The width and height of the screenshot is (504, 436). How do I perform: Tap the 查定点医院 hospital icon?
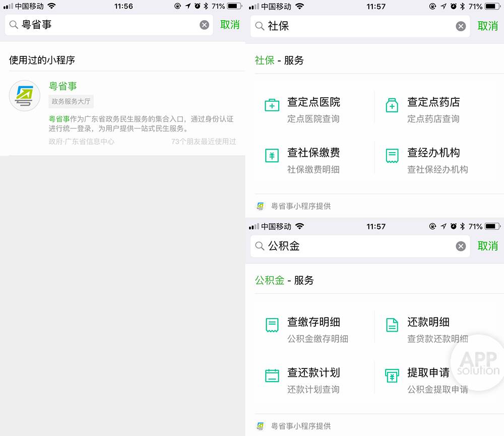(272, 105)
